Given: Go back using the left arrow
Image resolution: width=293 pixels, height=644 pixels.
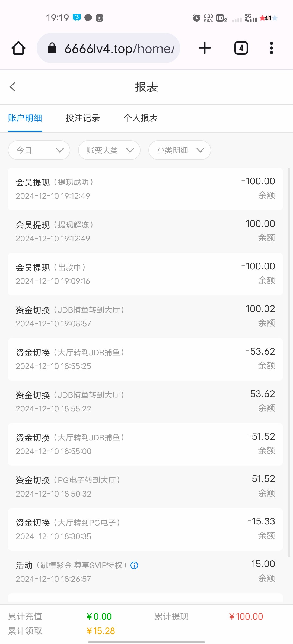Looking at the screenshot, I should [12, 87].
